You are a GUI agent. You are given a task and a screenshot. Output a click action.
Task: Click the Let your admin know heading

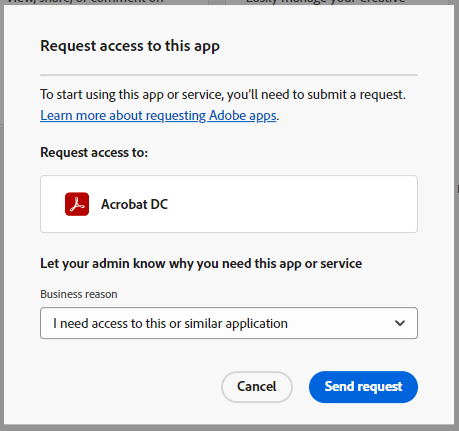pos(201,264)
